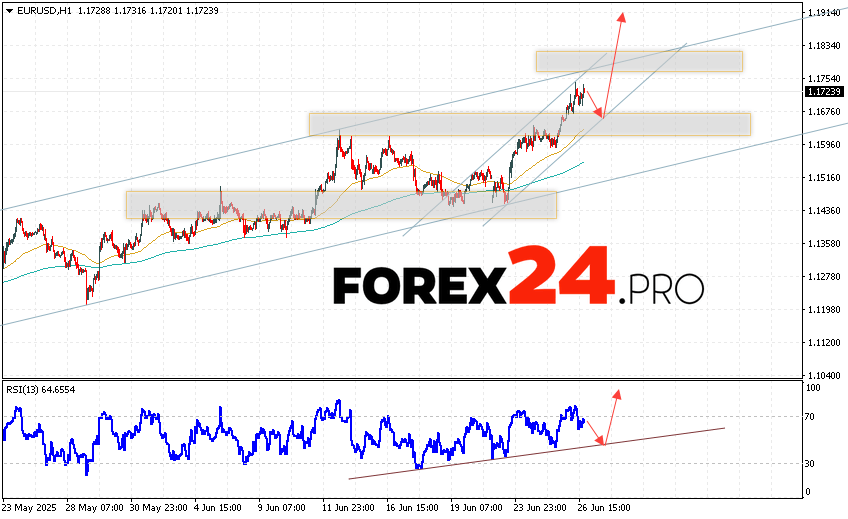
Task: Click the 26 Jun 15:00 time label
Action: pyautogui.click(x=606, y=507)
